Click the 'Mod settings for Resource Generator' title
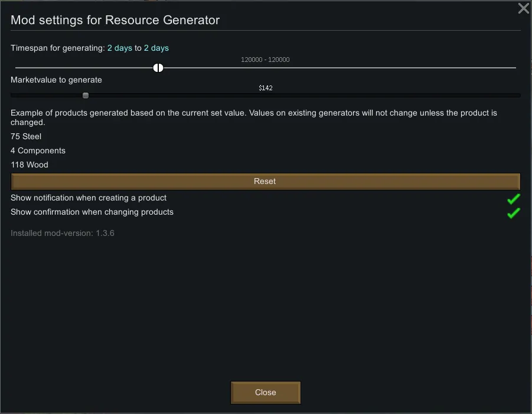The image size is (532, 414). point(115,20)
